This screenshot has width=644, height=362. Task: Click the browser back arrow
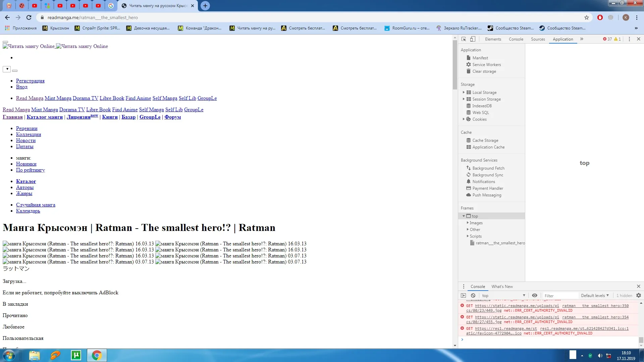point(7,17)
